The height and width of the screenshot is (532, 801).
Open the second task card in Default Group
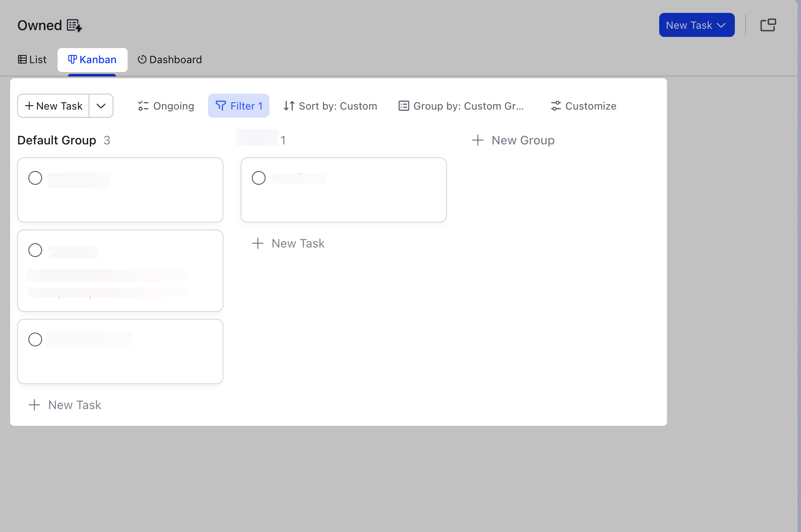pos(120,271)
